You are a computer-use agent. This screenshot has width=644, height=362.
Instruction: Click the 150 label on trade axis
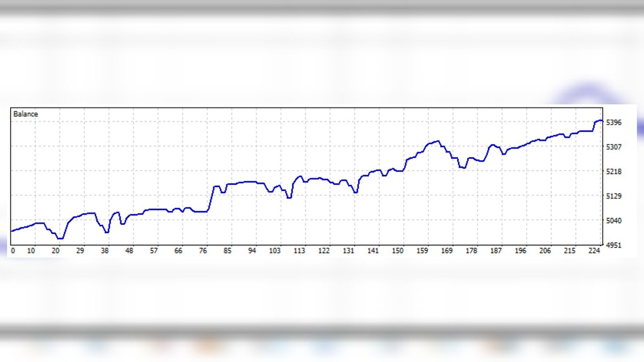(398, 251)
